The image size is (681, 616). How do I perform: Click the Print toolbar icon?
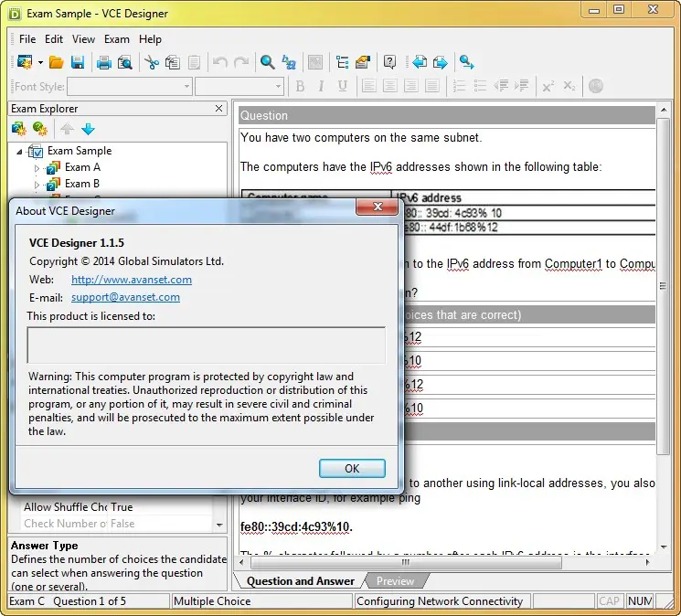(104, 62)
